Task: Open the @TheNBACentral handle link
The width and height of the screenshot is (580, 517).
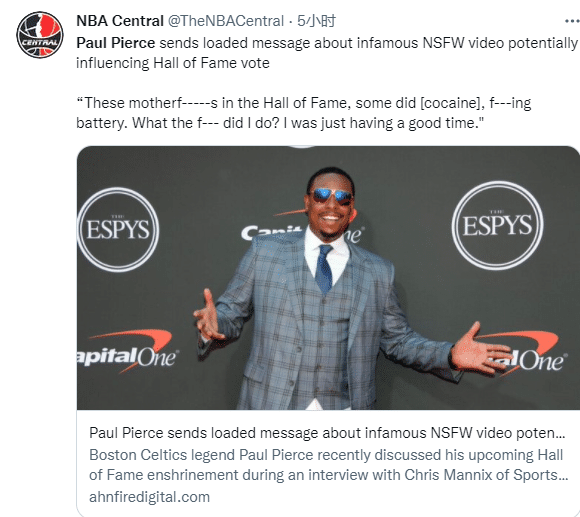Action: (x=226, y=21)
